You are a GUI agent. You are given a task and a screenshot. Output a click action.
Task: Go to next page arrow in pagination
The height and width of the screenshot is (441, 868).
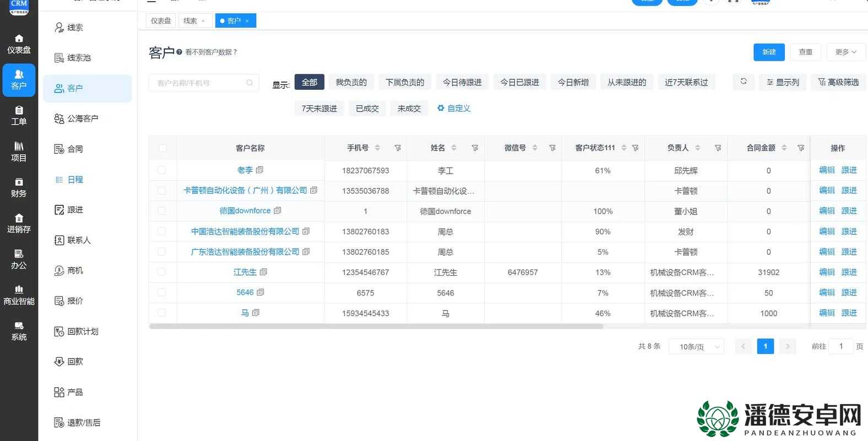pos(788,346)
